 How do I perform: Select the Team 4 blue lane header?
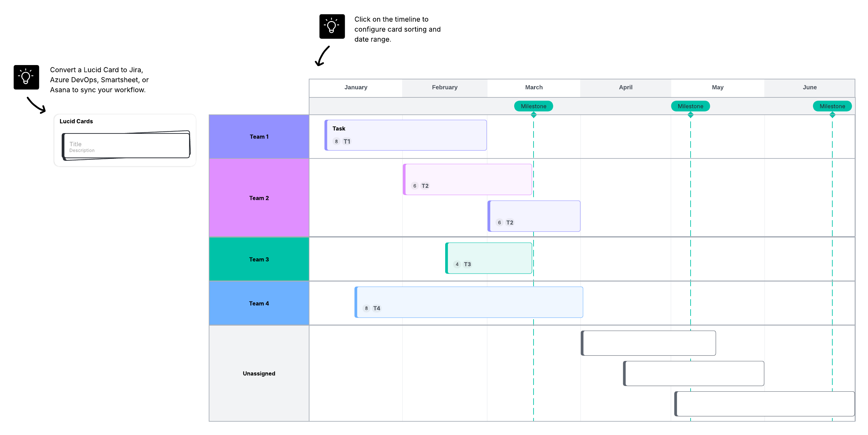259,304
